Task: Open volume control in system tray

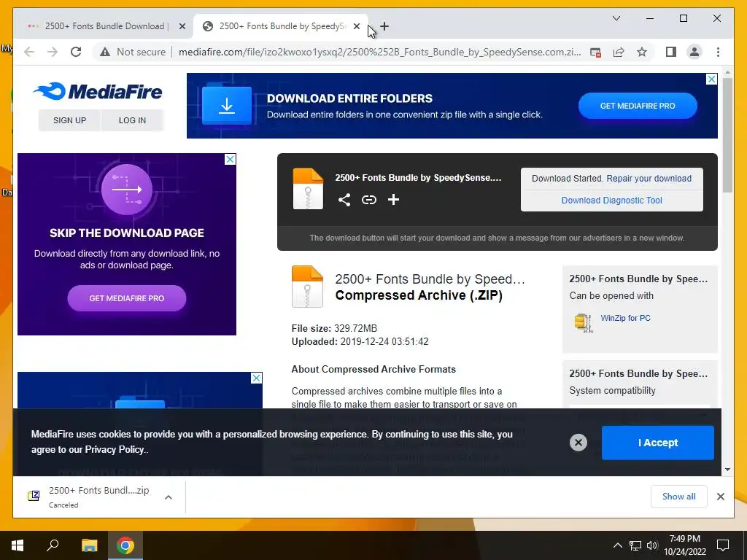Action: point(652,545)
